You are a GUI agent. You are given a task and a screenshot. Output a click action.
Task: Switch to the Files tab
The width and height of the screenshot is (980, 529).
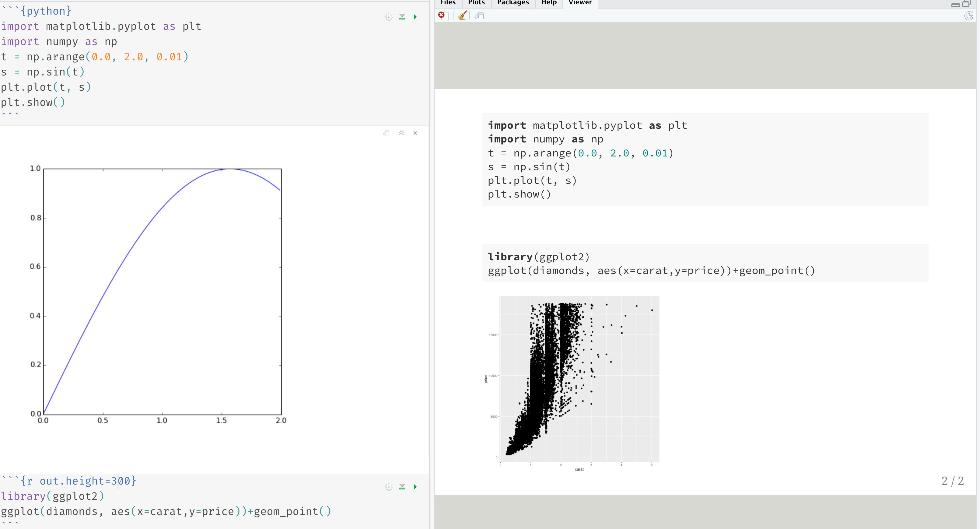point(448,3)
